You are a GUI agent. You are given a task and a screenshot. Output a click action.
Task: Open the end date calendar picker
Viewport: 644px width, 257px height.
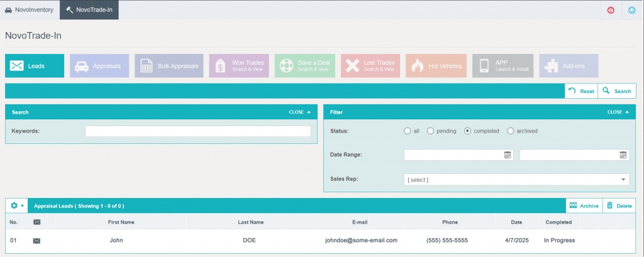coord(623,155)
